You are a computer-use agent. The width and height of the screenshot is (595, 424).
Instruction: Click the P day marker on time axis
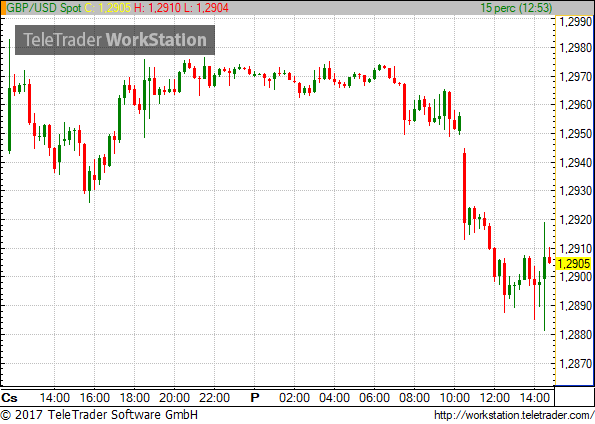click(x=255, y=398)
